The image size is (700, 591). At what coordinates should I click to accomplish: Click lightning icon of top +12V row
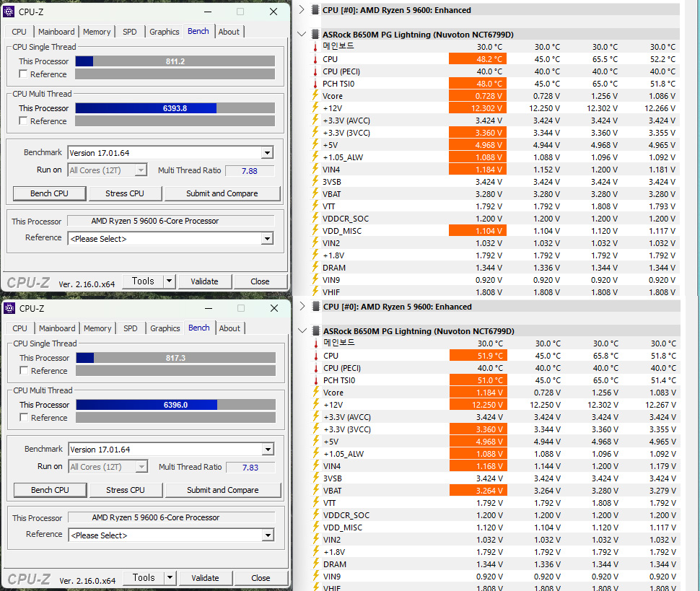tap(315, 108)
